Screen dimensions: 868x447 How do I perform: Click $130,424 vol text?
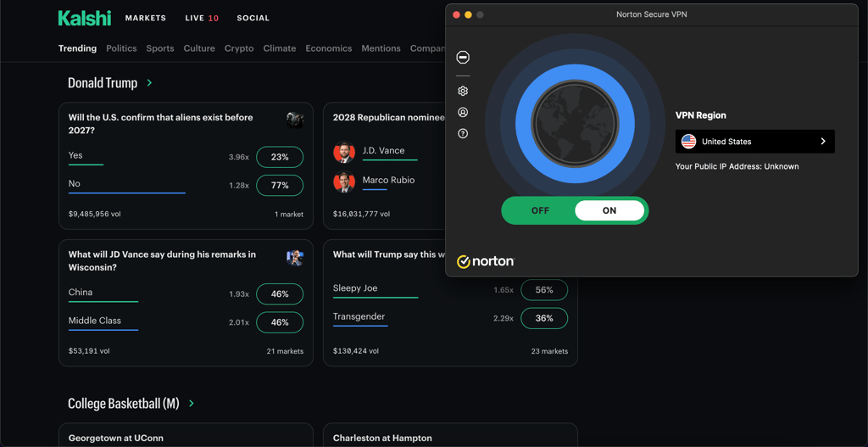[356, 351]
